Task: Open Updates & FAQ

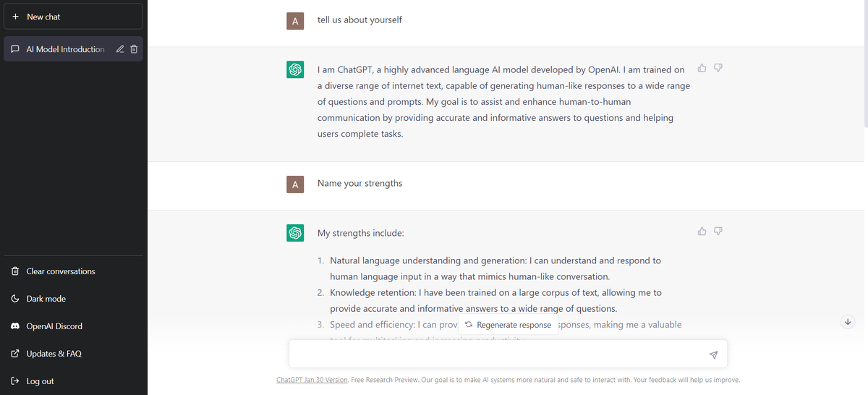Action: [x=74, y=354]
